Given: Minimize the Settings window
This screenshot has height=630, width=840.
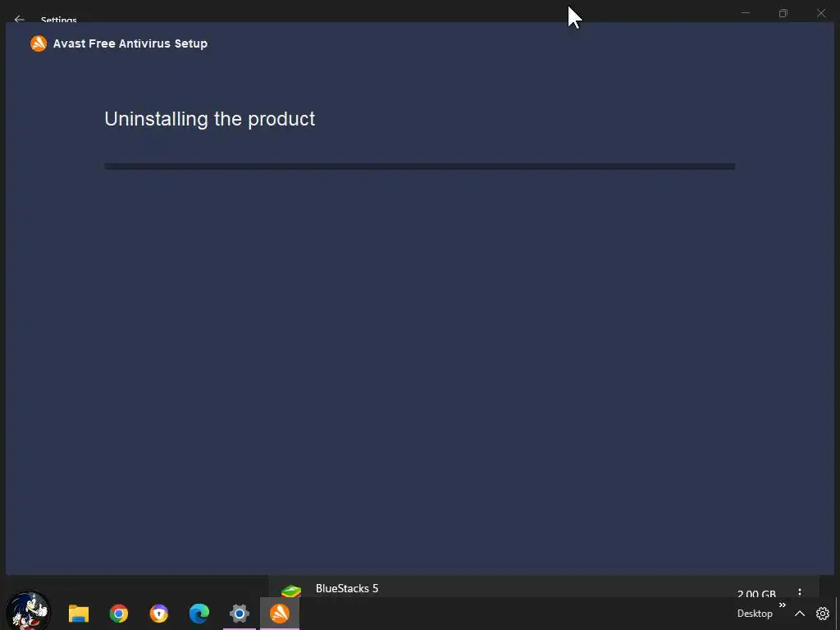Looking at the screenshot, I should pos(745,13).
